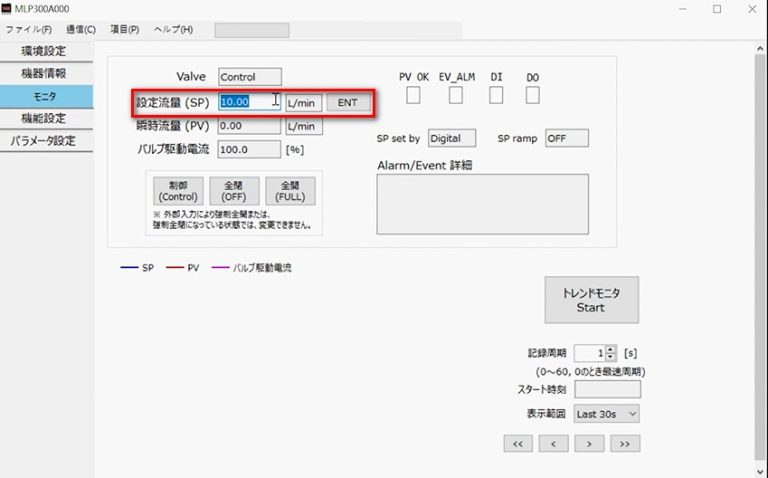Start the トレンドモニタ trend monitor
Viewport: 768px width, 478px height.
[591, 300]
